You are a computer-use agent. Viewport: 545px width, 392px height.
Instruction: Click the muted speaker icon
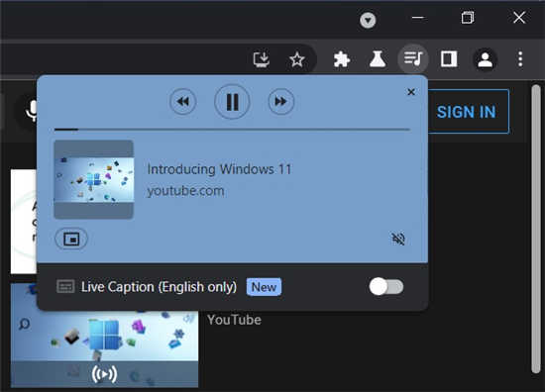[x=398, y=239]
